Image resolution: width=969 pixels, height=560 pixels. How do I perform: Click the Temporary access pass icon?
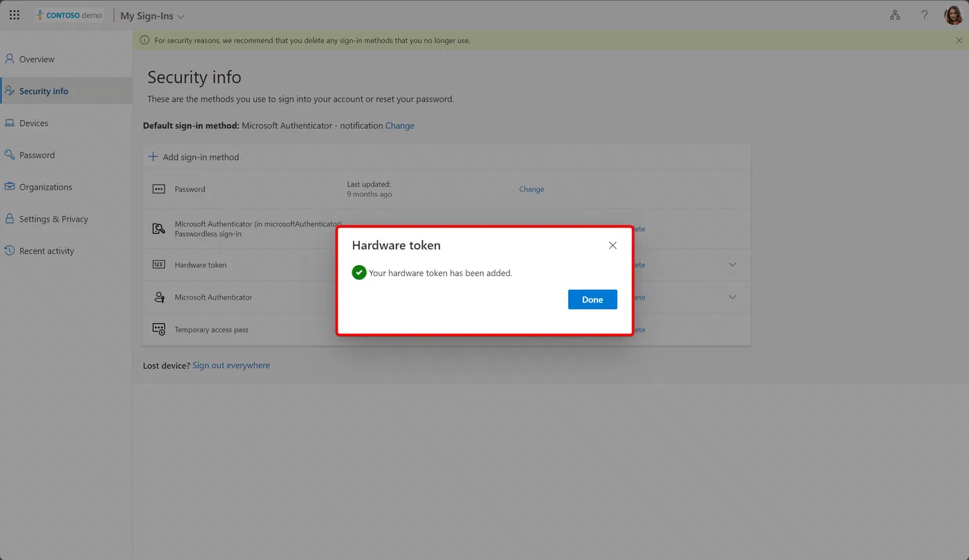pos(159,329)
